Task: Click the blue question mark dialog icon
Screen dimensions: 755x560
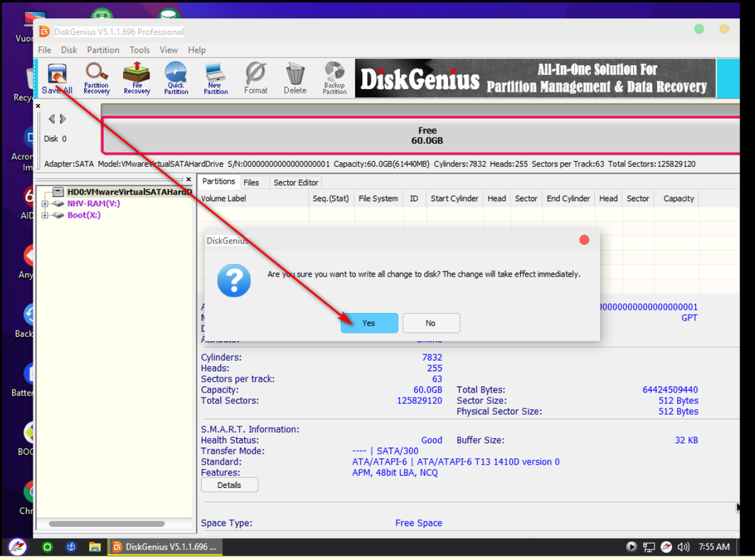Action: pyautogui.click(x=234, y=281)
